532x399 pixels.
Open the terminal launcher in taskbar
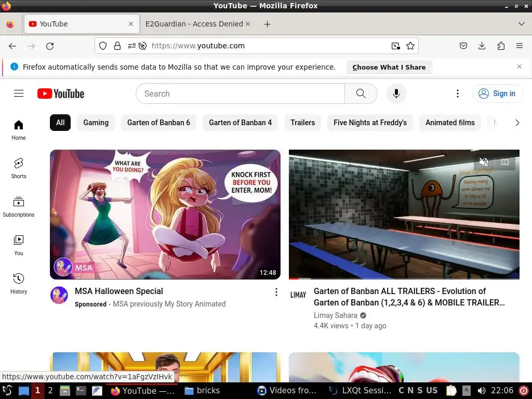click(81, 391)
